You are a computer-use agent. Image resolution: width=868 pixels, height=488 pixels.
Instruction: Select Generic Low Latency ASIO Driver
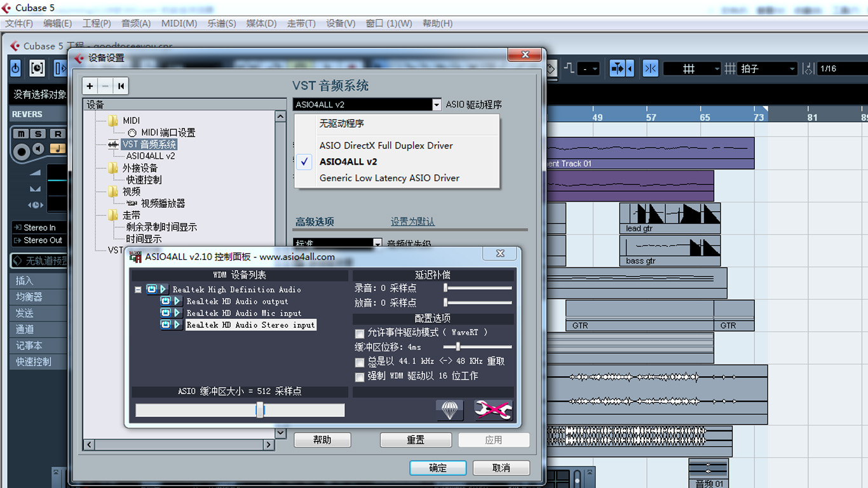tap(390, 178)
